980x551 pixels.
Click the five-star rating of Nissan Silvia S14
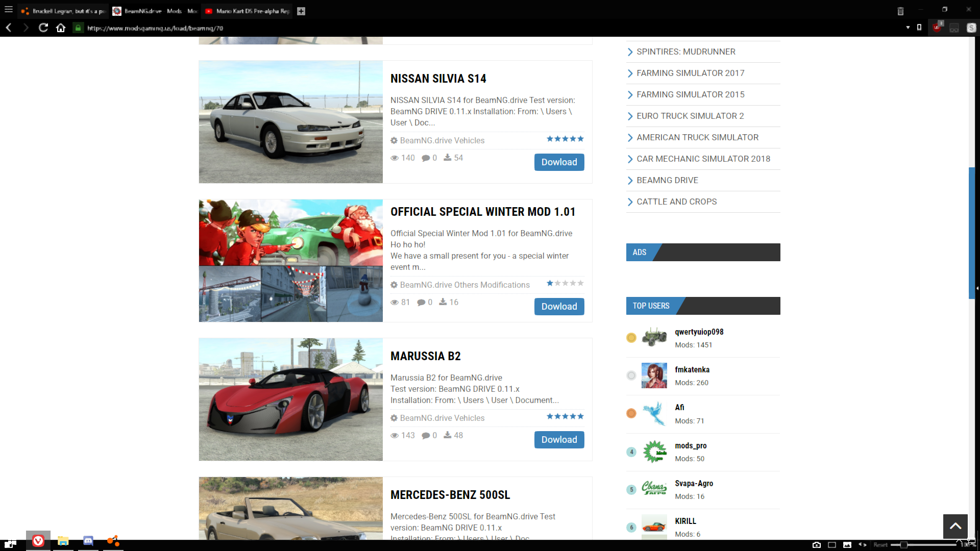click(565, 139)
